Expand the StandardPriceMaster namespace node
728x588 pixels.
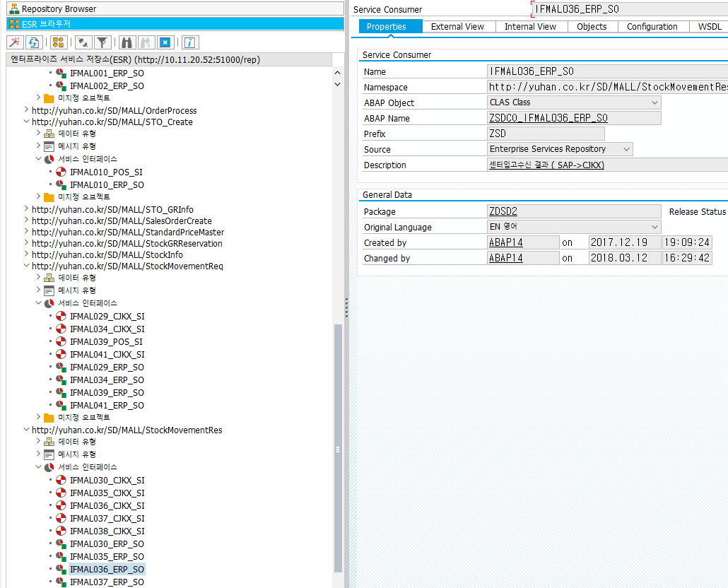[26, 232]
